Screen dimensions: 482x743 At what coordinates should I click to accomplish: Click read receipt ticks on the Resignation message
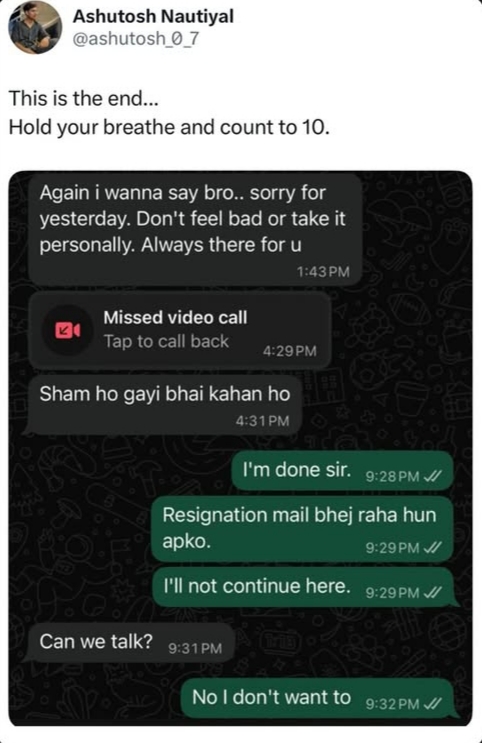434,548
